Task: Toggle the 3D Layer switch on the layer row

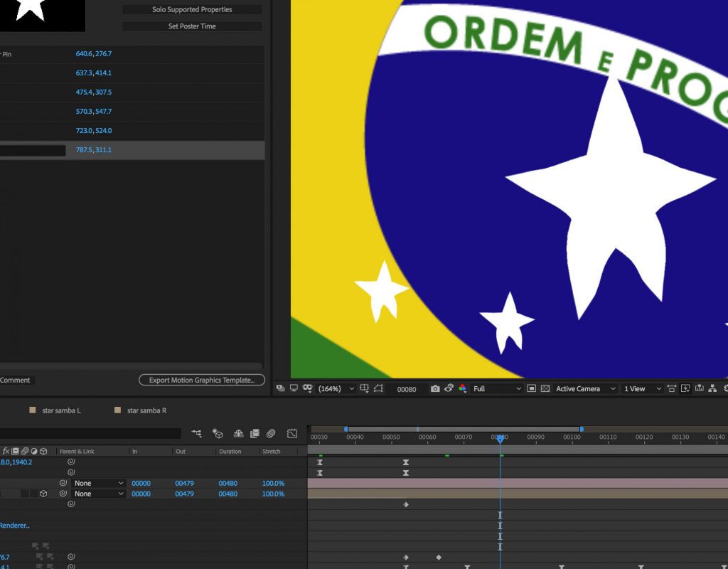Action: click(43, 494)
